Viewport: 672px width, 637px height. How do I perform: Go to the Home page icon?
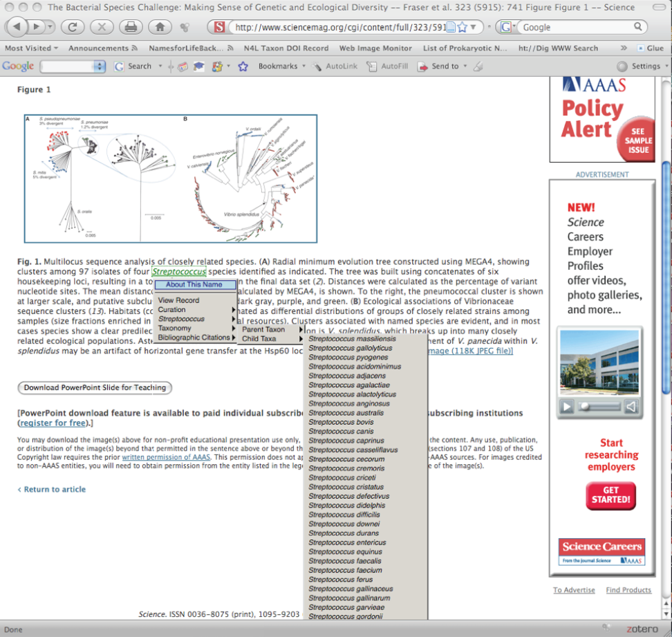tap(160, 27)
